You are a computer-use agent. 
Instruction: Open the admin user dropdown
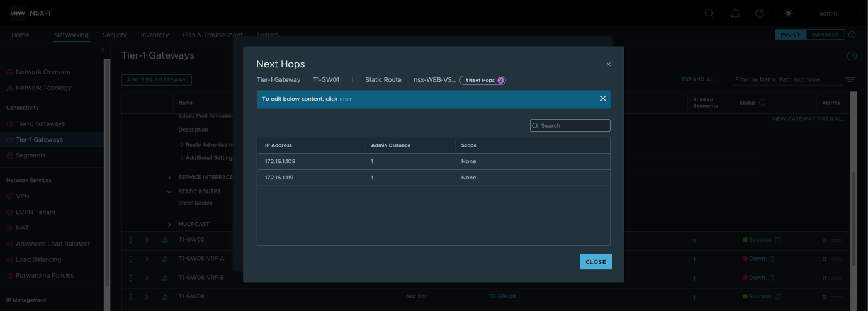pos(840,13)
